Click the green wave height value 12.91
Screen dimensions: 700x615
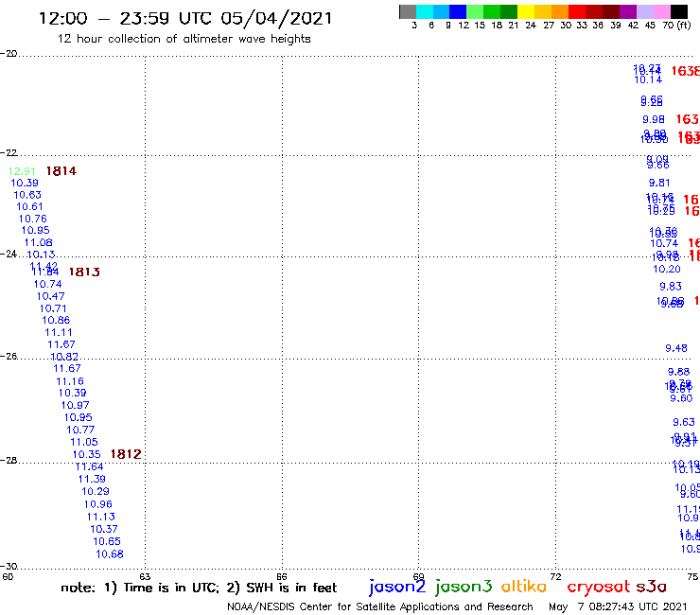[22, 171]
